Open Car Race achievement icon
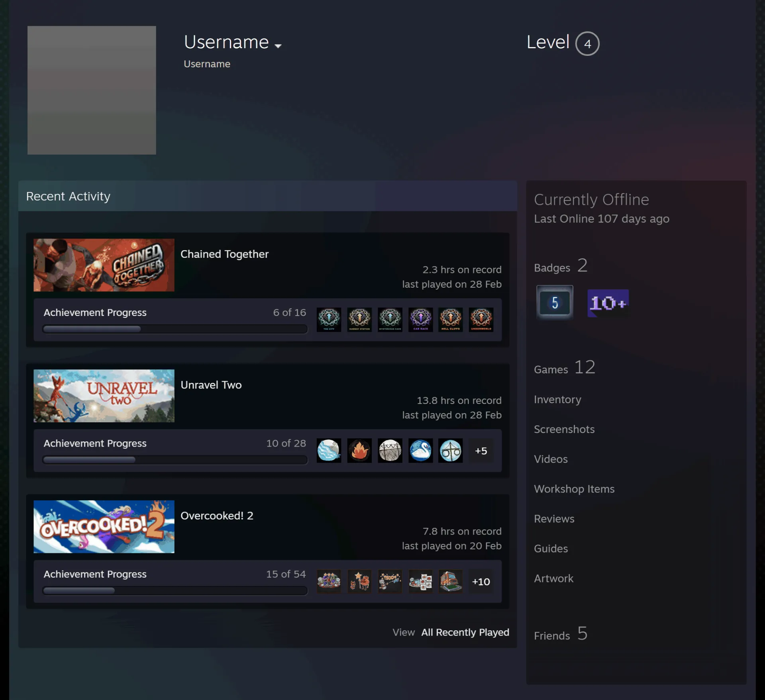Viewport: 765px width, 700px height. [x=420, y=320]
